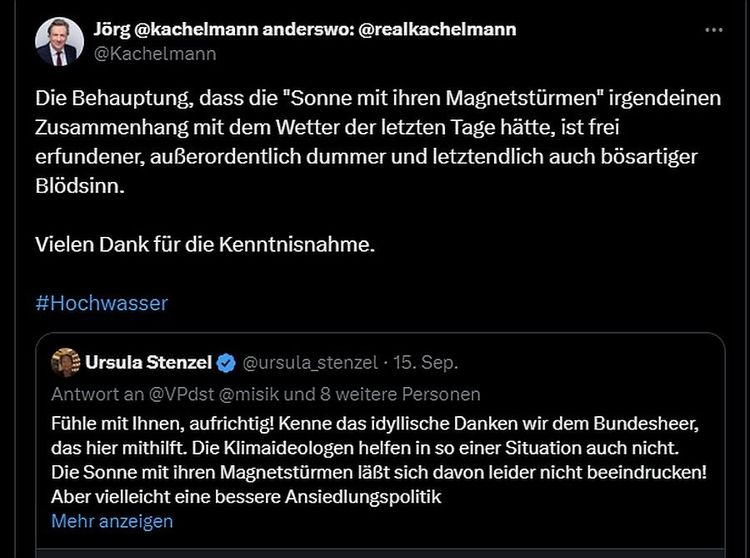Expand quoted tweet with Mehr anzeigen
The image size is (750, 558).
[112, 521]
